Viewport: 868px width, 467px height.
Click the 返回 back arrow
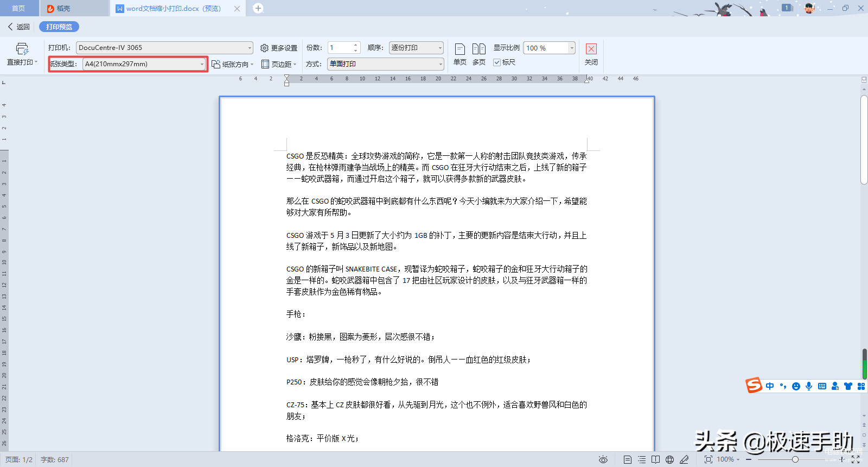click(10, 27)
